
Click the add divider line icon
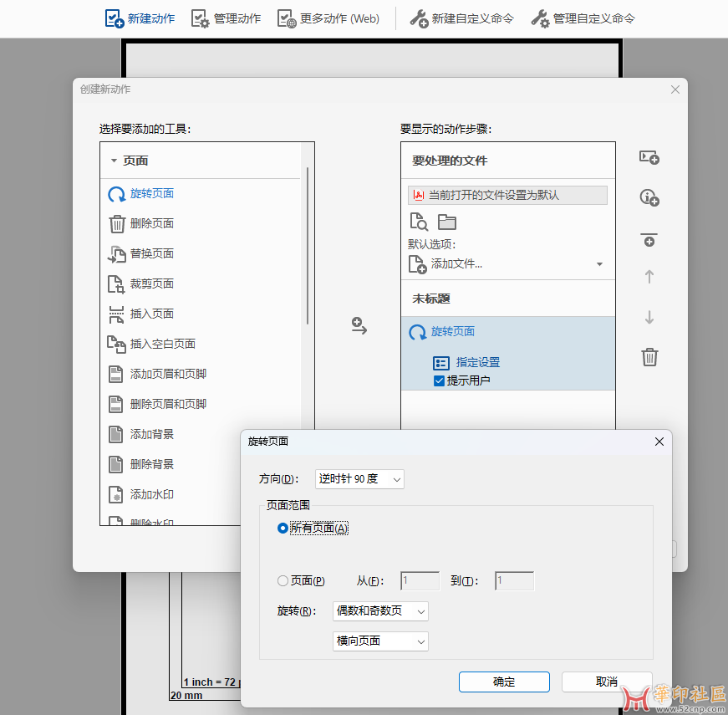pos(649,239)
